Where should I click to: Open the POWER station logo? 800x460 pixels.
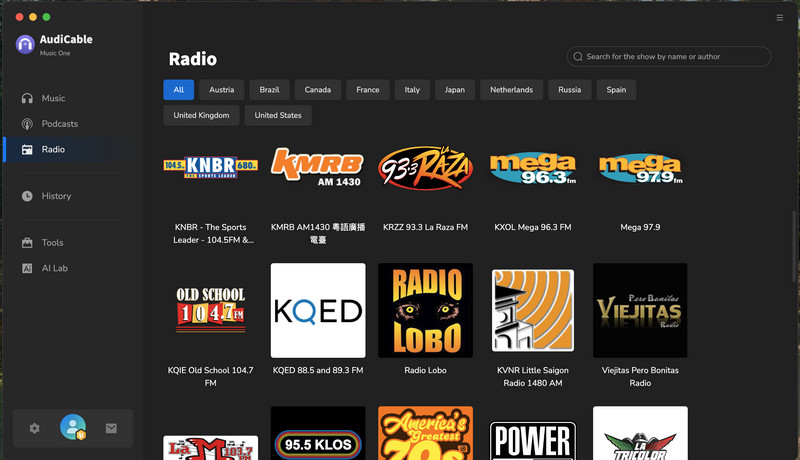pos(533,441)
